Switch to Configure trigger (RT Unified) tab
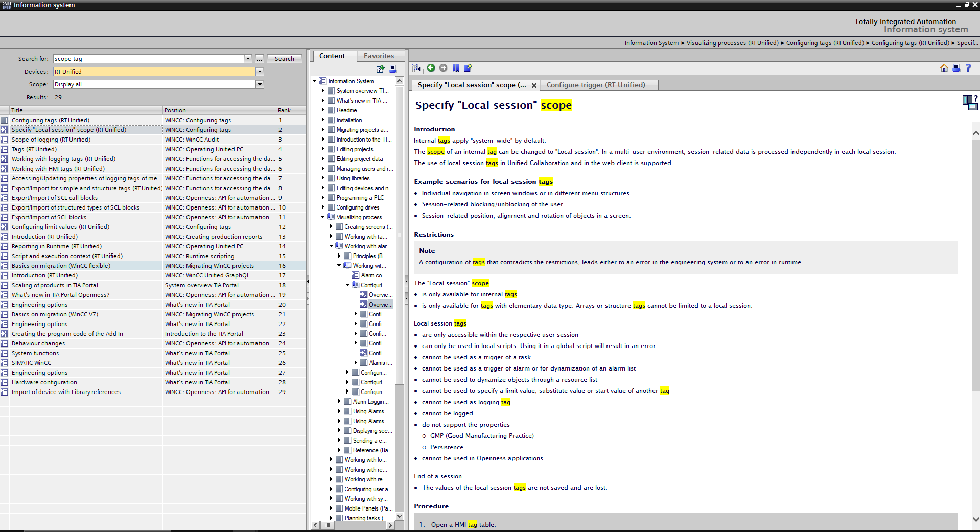 [595, 85]
